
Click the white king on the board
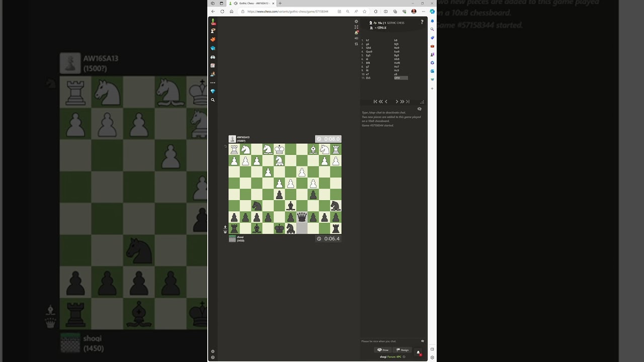[x=279, y=149]
